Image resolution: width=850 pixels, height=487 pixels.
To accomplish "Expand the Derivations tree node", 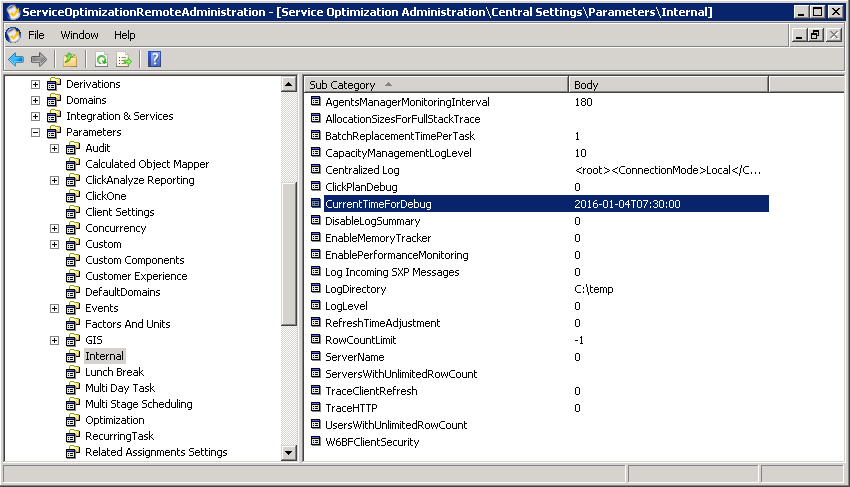I will point(35,85).
